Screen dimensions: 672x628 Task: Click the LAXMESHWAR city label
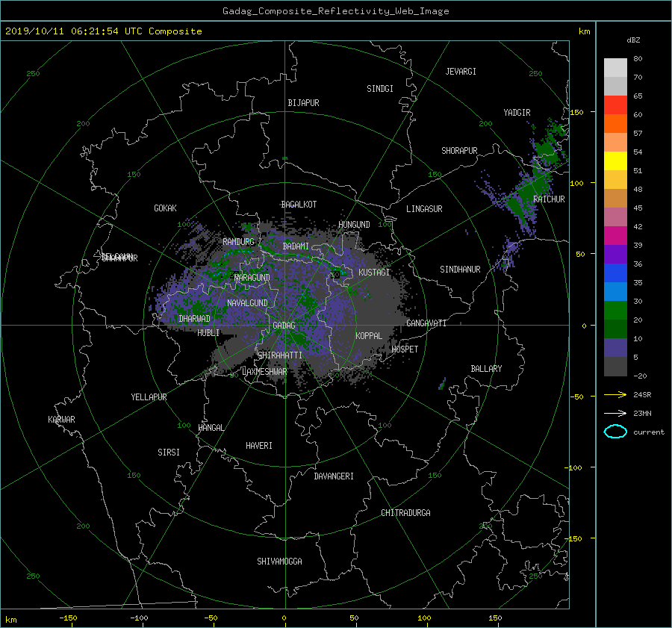(264, 372)
